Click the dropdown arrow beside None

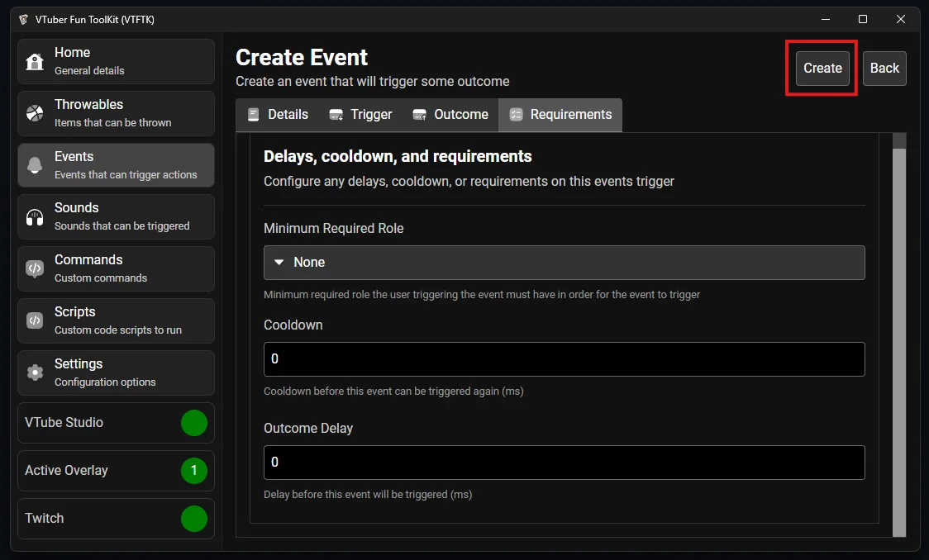pyautogui.click(x=279, y=263)
